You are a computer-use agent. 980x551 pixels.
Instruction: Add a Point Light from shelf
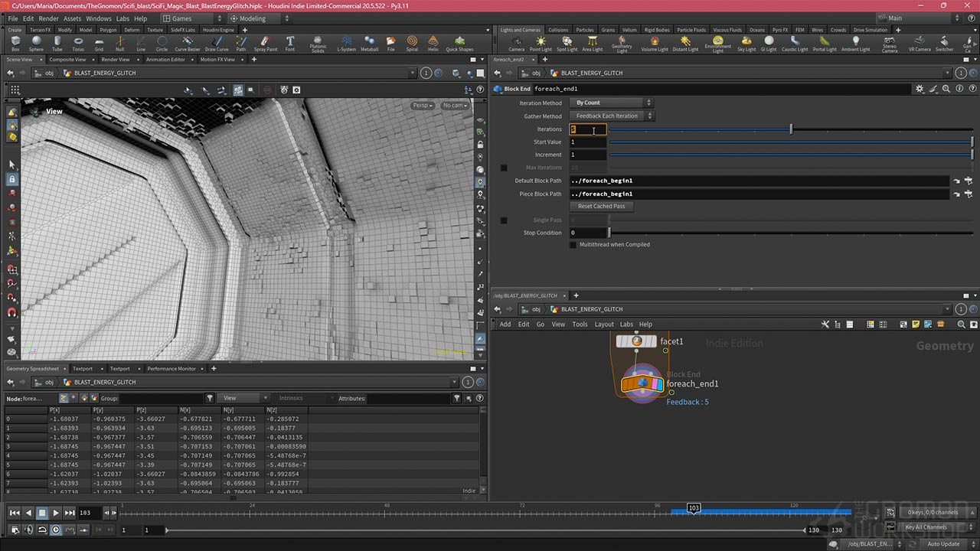(x=541, y=43)
